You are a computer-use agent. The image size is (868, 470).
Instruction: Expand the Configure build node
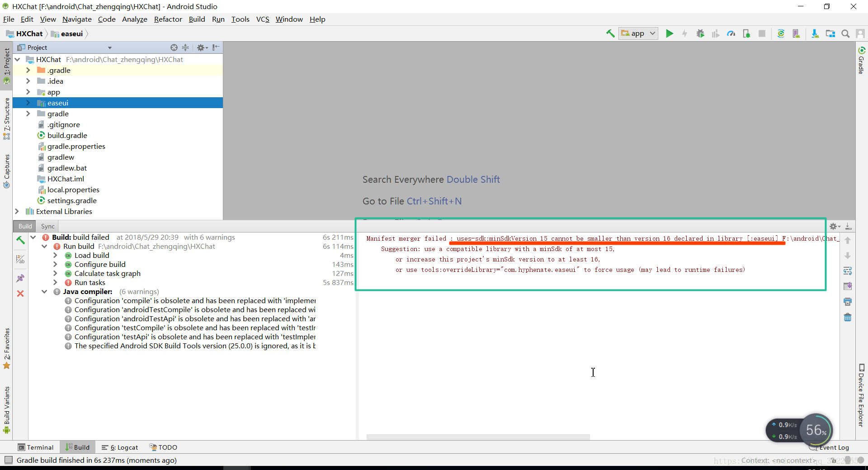55,265
